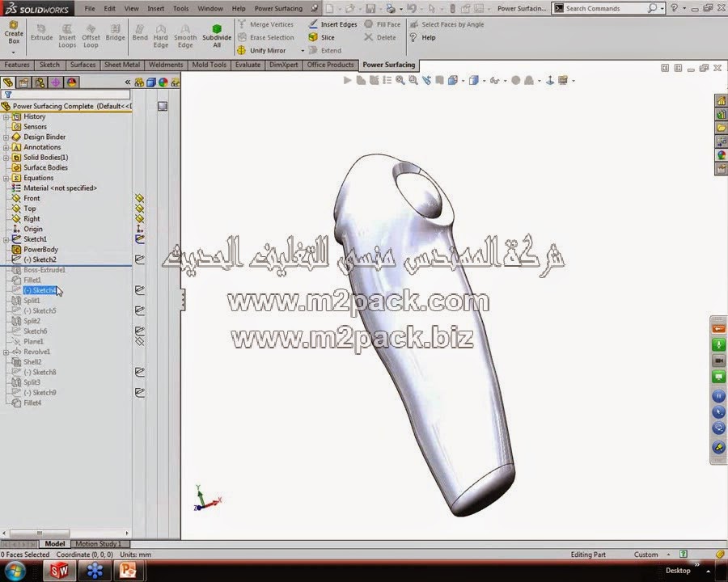Select the Bend tool
Screen dimensions: 728x582
(140, 33)
